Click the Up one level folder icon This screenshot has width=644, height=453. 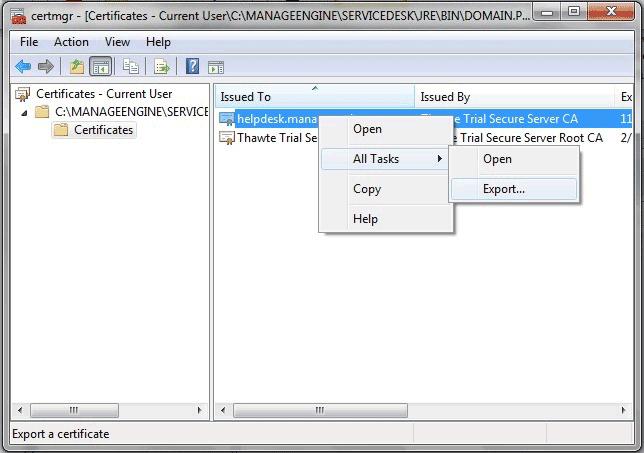pyautogui.click(x=77, y=66)
